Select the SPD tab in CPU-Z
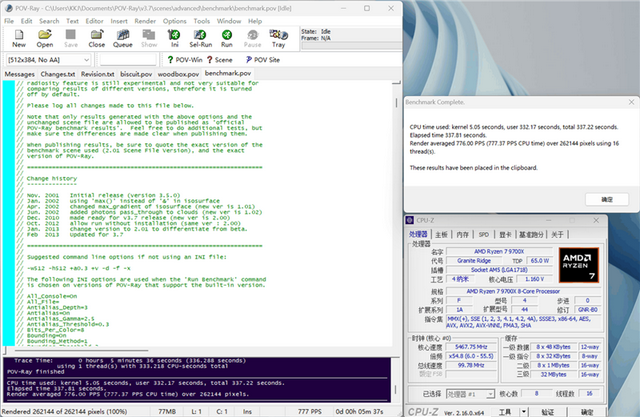 [x=484, y=235]
